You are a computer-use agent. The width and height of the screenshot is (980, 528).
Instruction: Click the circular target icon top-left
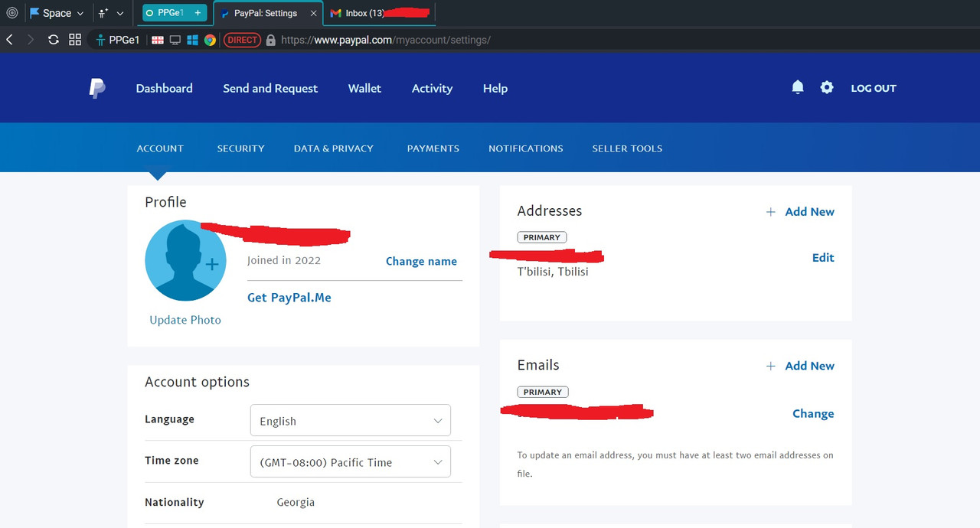point(11,13)
